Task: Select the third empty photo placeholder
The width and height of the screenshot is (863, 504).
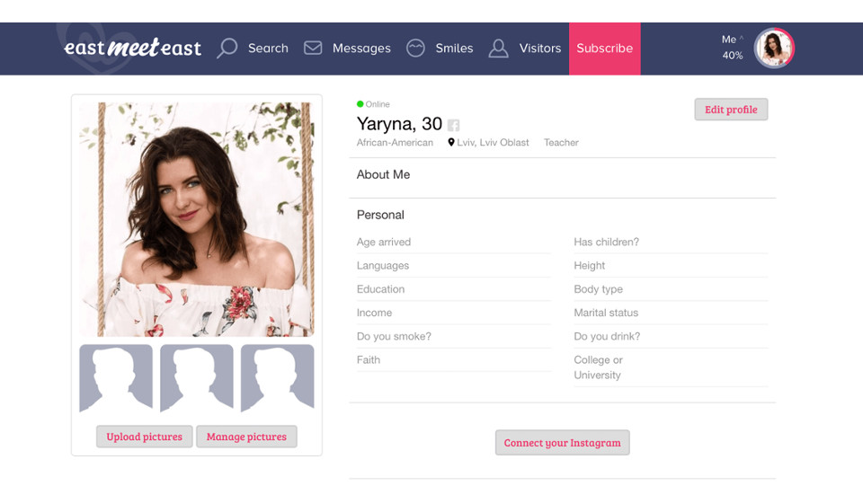Action: (x=277, y=378)
